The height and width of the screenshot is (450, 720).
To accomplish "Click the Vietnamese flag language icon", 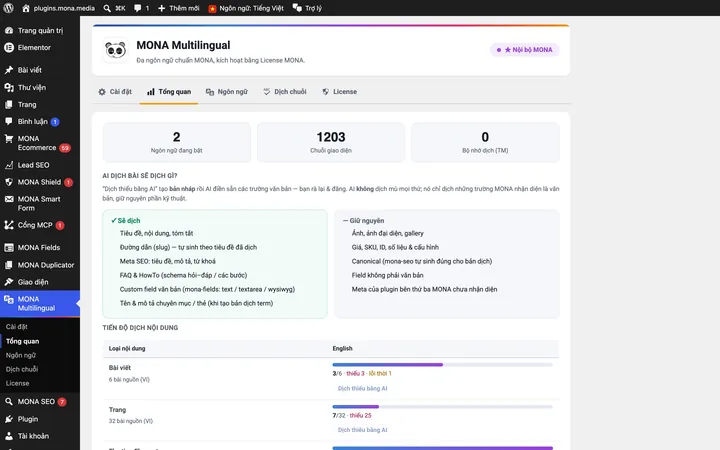I will point(212,9).
